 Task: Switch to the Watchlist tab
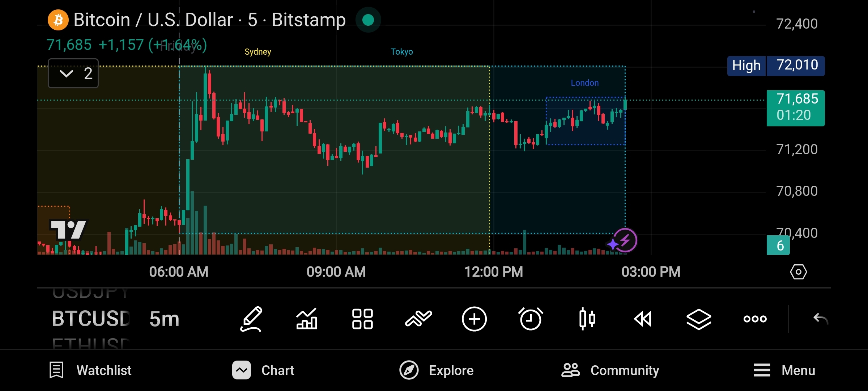click(90, 370)
